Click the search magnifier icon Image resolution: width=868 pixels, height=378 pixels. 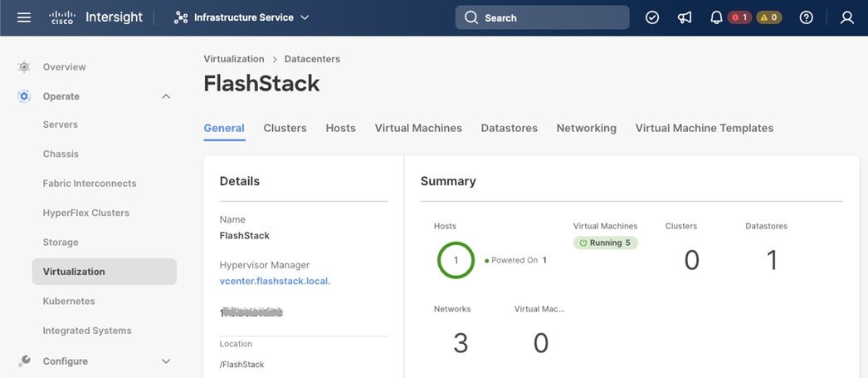point(471,17)
